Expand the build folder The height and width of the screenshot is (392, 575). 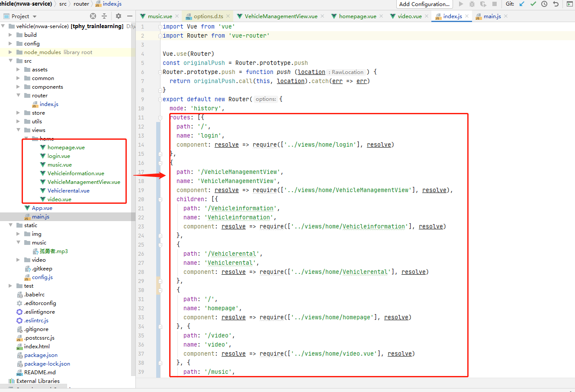click(x=10, y=35)
